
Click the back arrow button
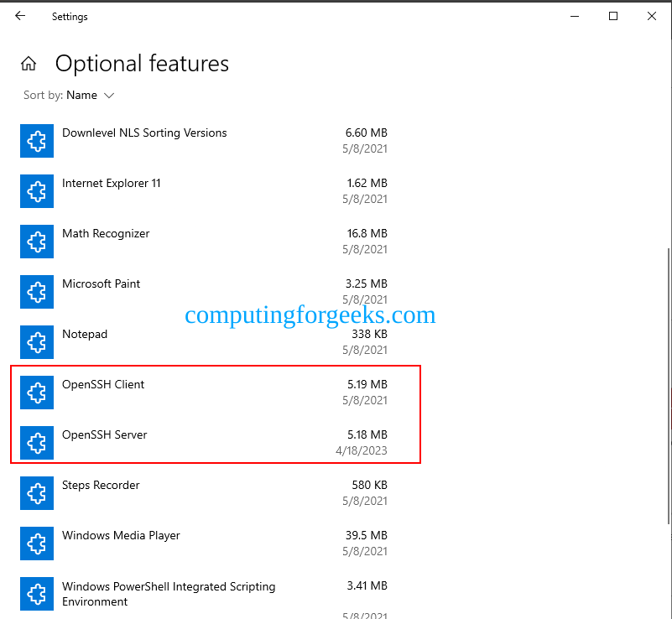[19, 15]
